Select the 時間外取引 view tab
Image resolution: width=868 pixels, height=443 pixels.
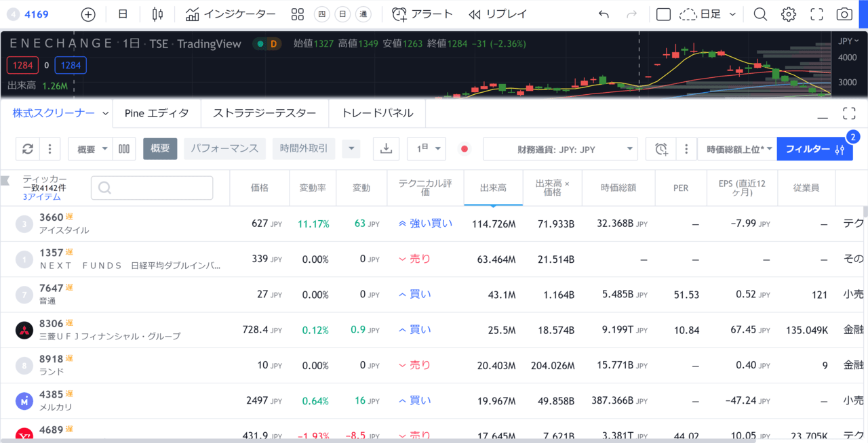click(304, 149)
